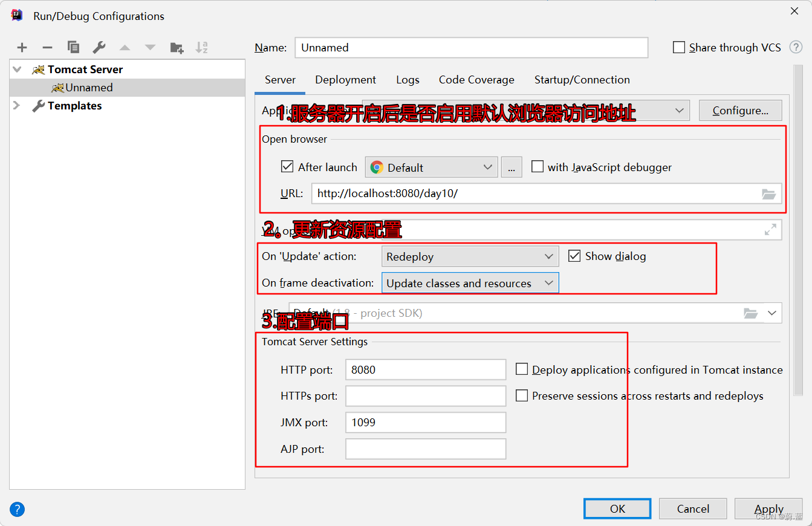Click the blue help button at bottom left
Viewport: 812px width, 526px height.
[18, 509]
